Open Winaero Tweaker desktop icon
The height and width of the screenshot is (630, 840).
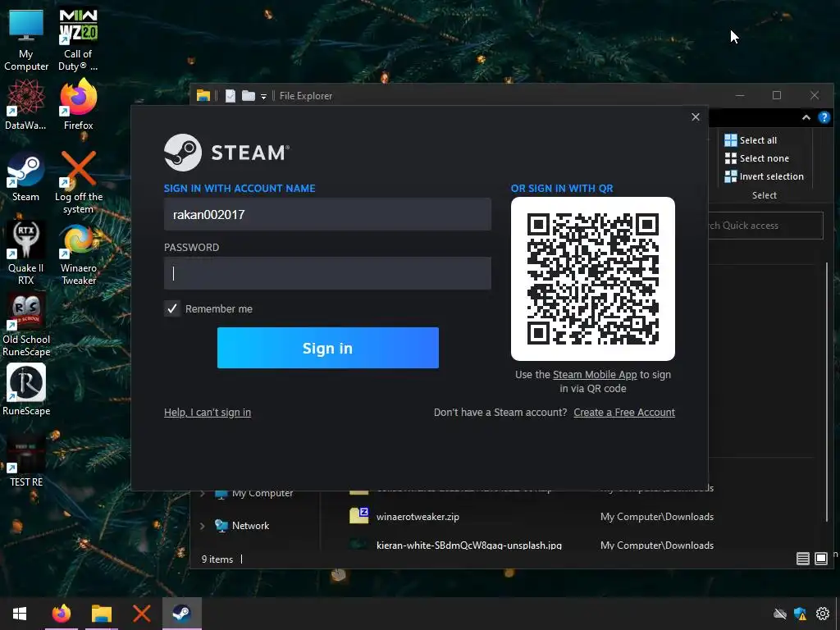(x=78, y=253)
